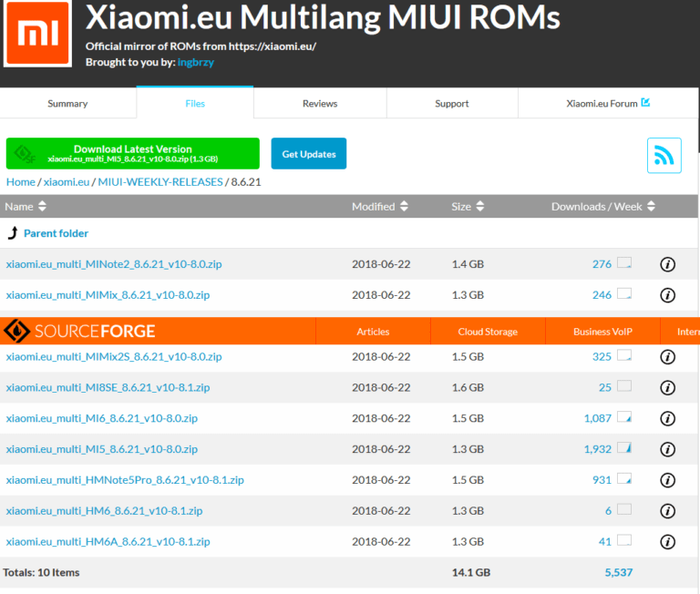Open download stats chart for MI6 row
Image resolution: width=700 pixels, height=594 pixels.
pyautogui.click(x=624, y=418)
